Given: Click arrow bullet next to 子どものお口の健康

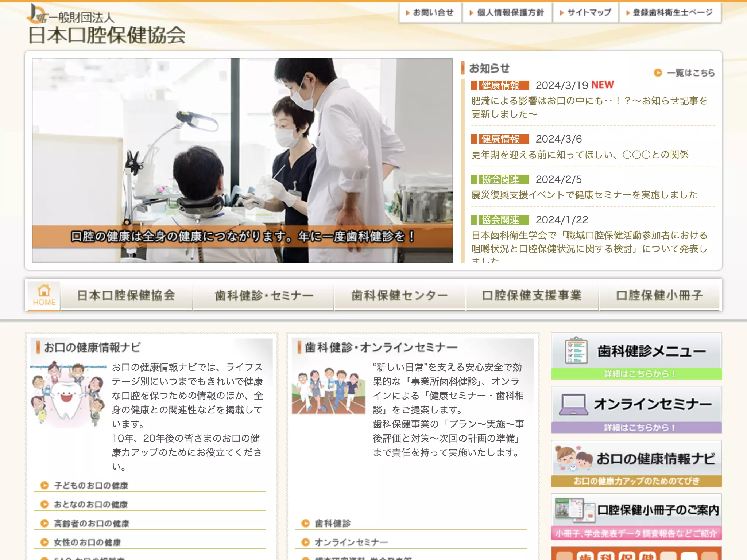Looking at the screenshot, I should (x=44, y=485).
